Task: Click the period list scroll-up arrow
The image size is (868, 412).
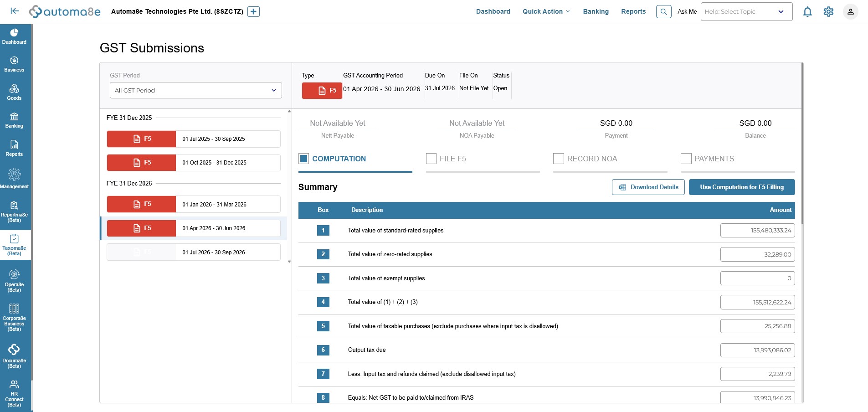Action: (x=289, y=111)
